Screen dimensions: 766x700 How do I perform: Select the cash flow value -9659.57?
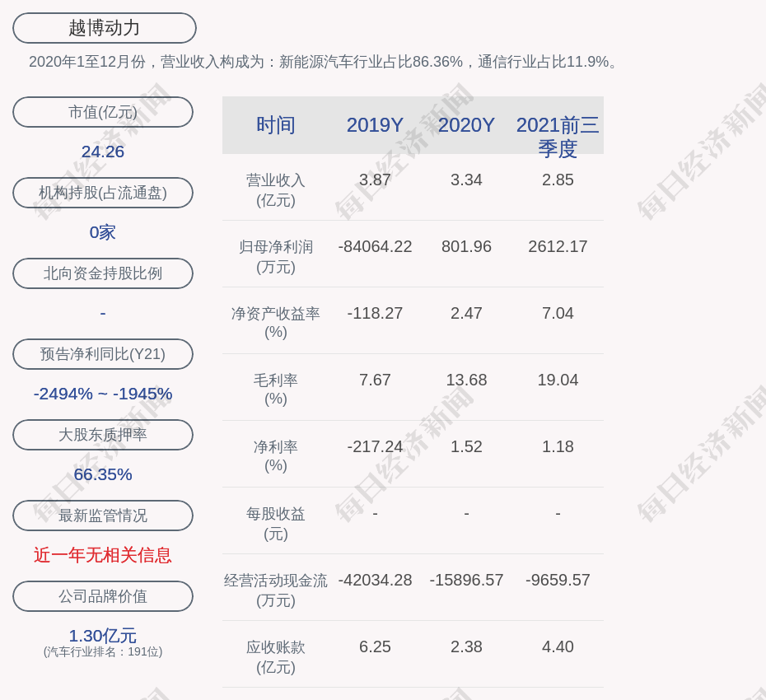pos(558,580)
